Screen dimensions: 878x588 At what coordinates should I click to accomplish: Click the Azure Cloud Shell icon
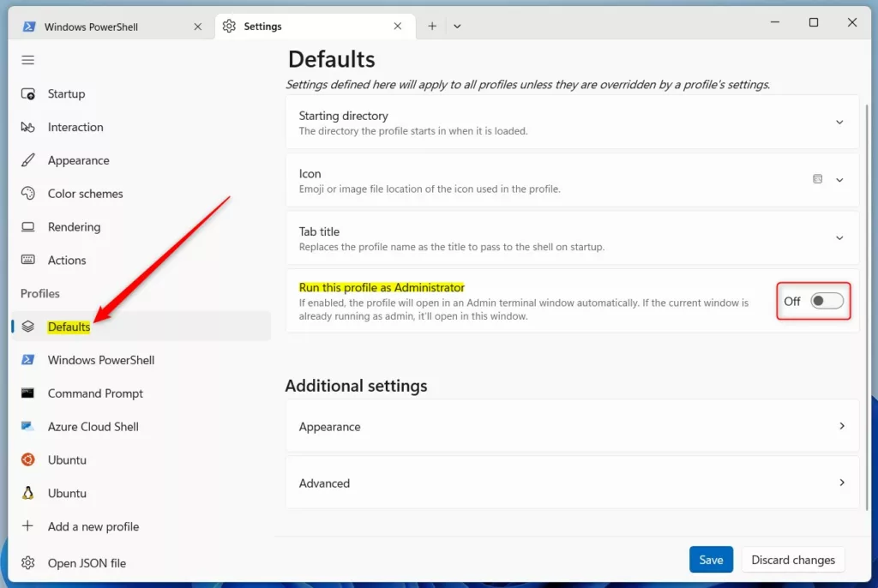click(28, 426)
